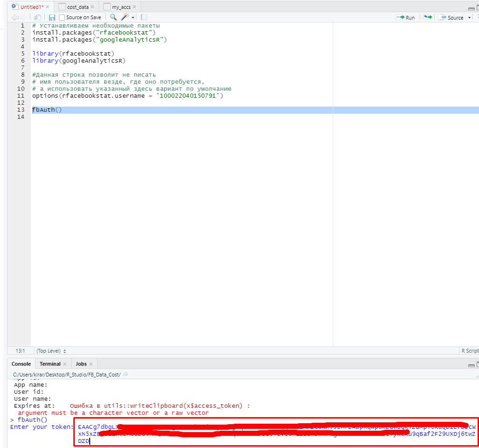Open the code tools magic wand
Viewport: 479px width, 448px height.
coord(125,17)
